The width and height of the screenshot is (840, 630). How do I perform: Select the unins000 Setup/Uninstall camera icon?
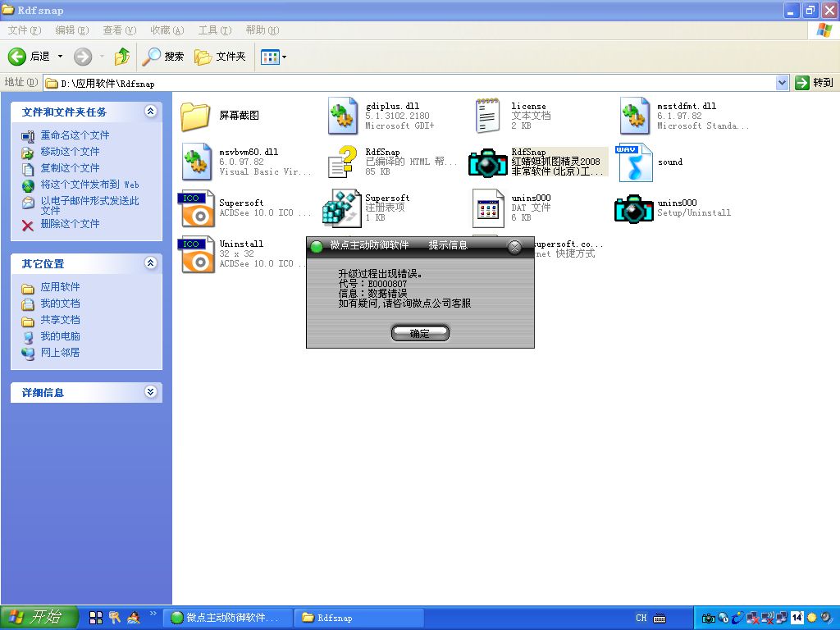(x=634, y=209)
